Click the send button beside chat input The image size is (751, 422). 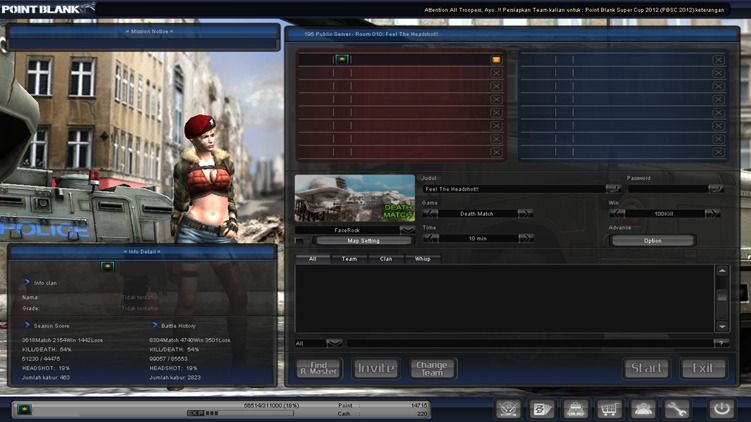[721, 343]
